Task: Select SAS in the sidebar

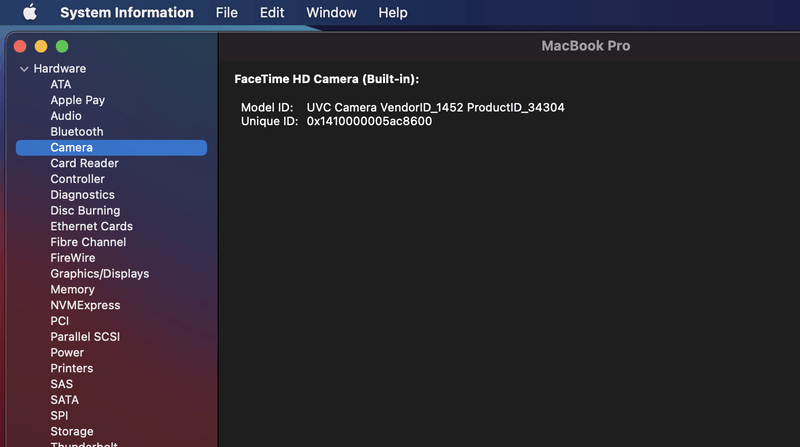Action: point(61,384)
